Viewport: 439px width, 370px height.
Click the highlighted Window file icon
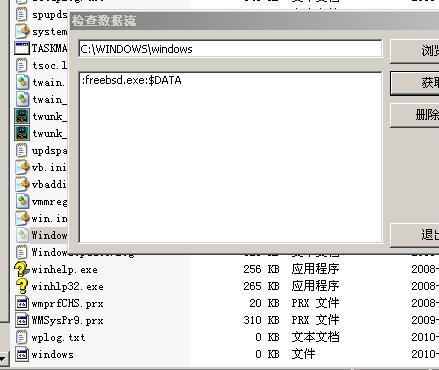click(x=22, y=235)
